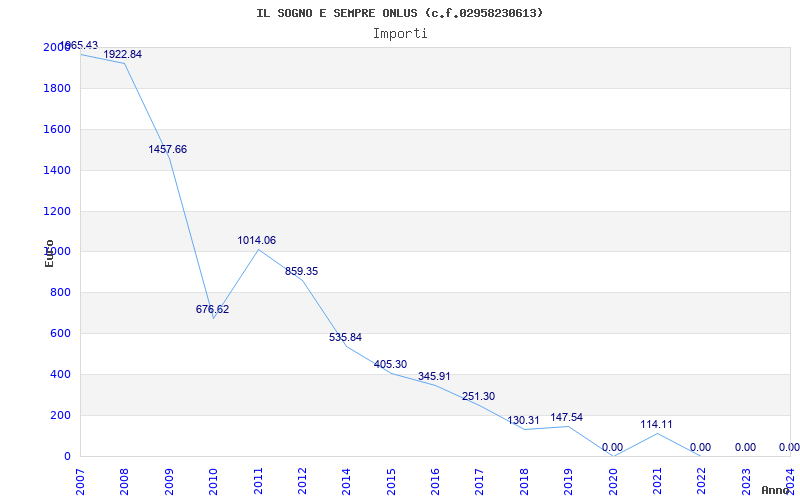The height and width of the screenshot is (500, 800).
Task: Select data label 130.31
Action: 523,420
